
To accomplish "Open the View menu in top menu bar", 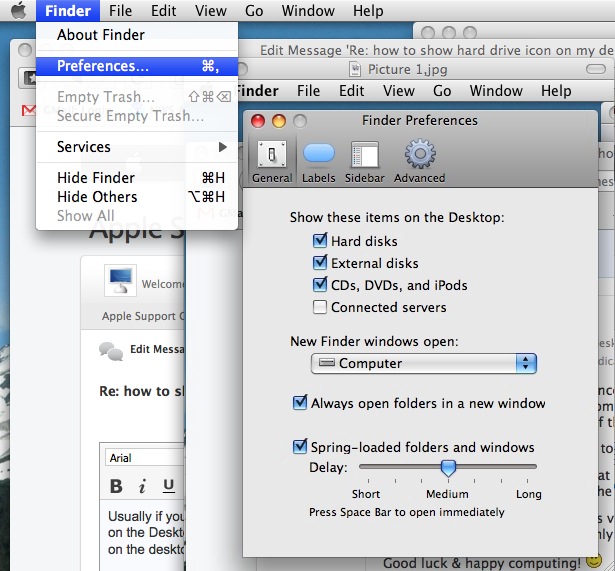I will pyautogui.click(x=211, y=11).
